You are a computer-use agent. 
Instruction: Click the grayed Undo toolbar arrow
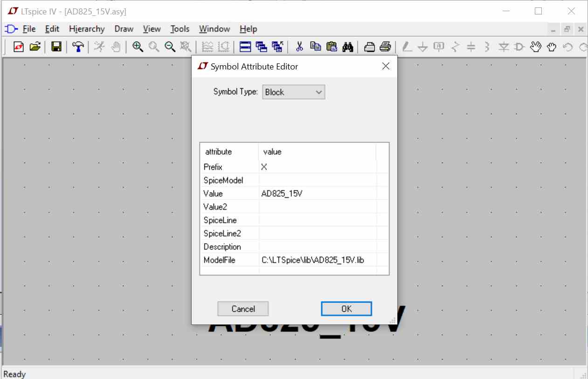pos(568,47)
